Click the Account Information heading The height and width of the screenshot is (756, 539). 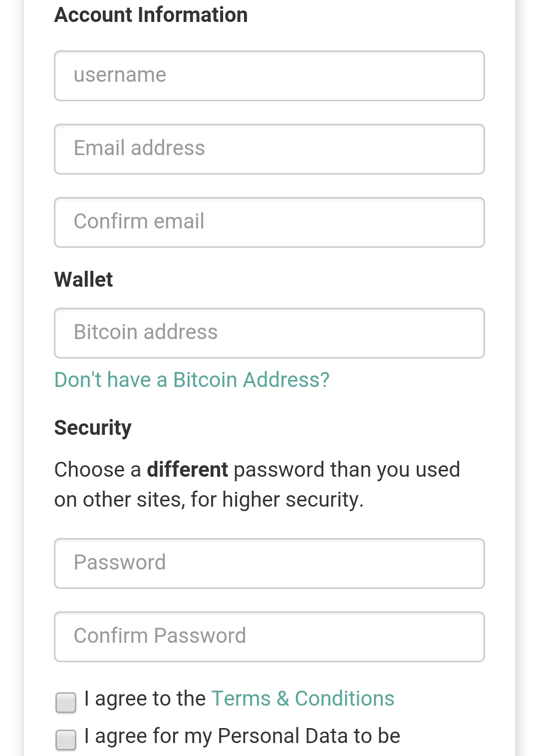(151, 15)
